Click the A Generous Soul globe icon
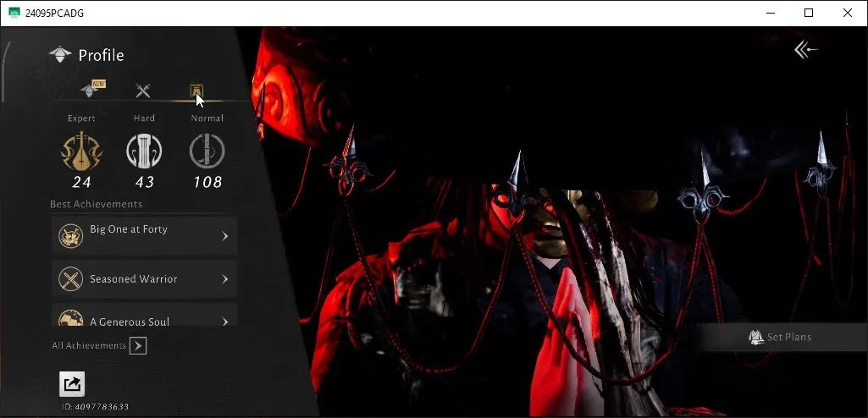 coord(71,317)
